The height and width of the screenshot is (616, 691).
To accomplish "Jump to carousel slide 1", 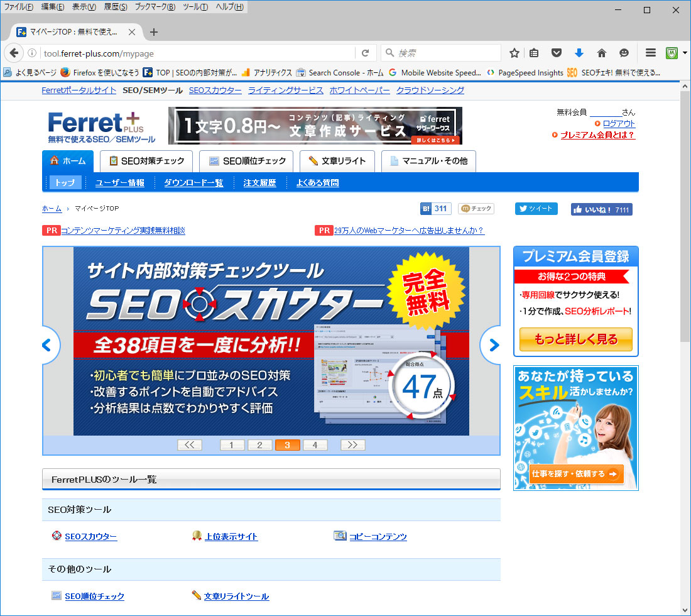I will (x=232, y=445).
